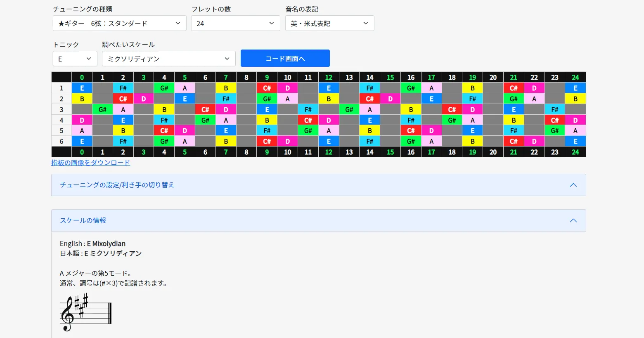Click the open A cell on string 5
The height and width of the screenshot is (338, 644).
tap(82, 130)
